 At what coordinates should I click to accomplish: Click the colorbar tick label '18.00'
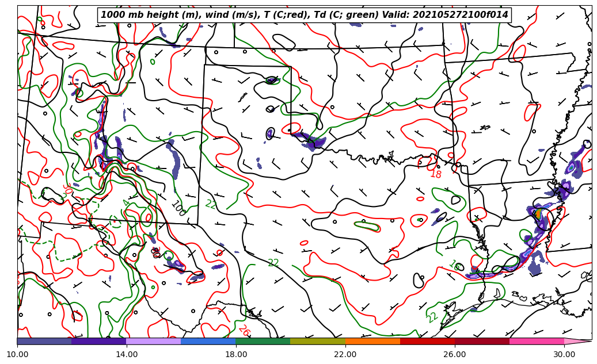pyautogui.click(x=236, y=354)
